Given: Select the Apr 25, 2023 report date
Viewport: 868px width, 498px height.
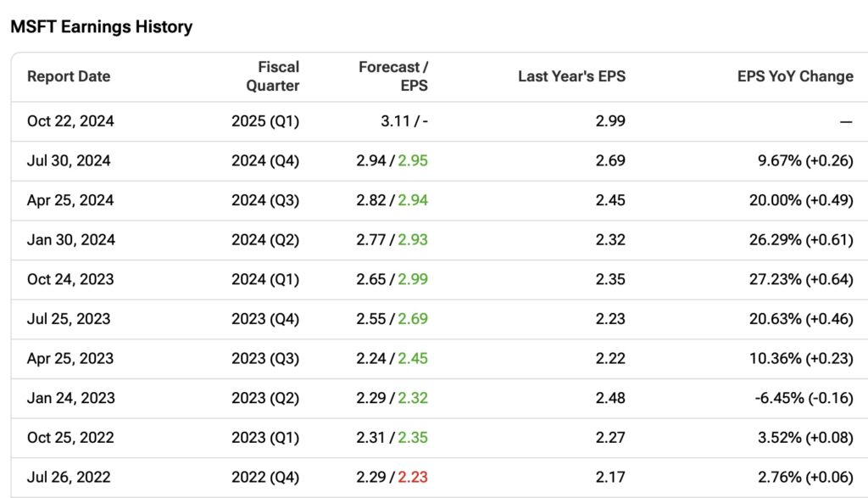Looking at the screenshot, I should coord(70,359).
